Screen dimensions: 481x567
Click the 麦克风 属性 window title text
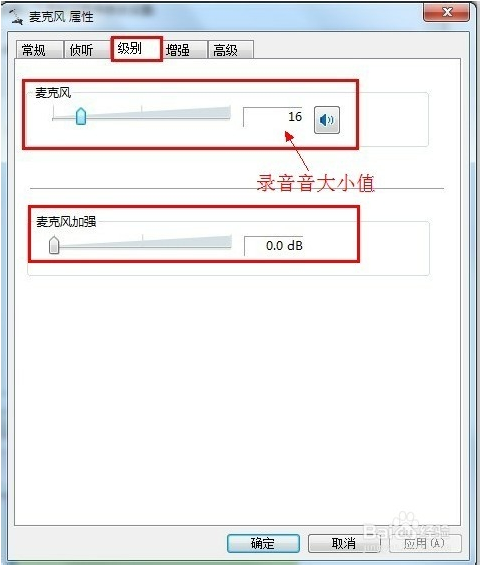[61, 17]
